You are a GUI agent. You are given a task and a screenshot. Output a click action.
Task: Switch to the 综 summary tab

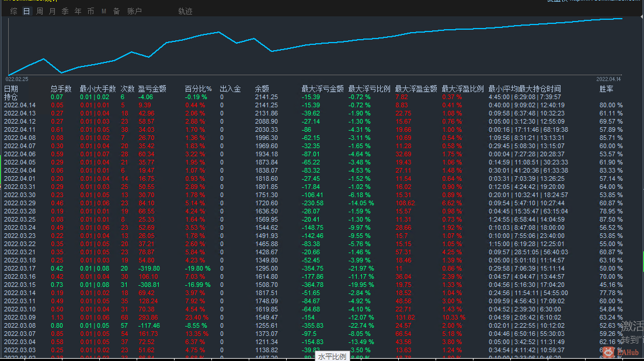click(x=13, y=11)
